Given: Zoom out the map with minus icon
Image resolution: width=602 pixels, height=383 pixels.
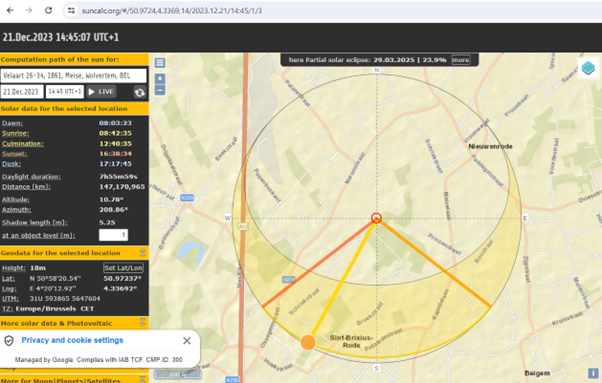Looking at the screenshot, I should (x=160, y=90).
